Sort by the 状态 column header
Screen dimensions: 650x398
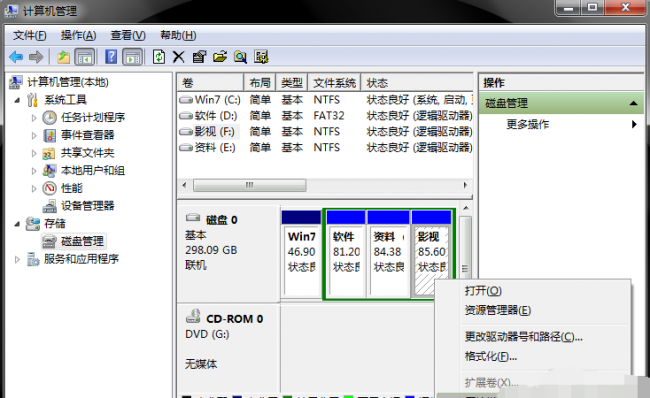click(x=417, y=83)
